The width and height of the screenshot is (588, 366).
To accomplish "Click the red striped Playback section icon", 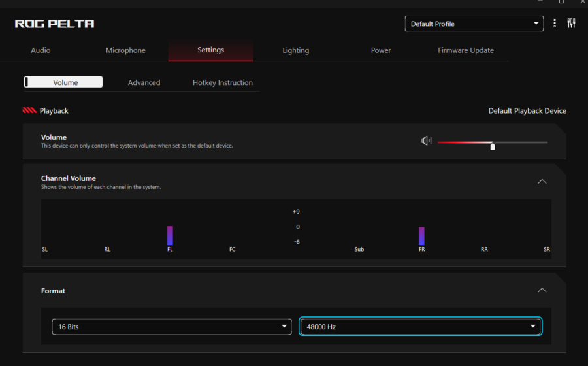I will point(29,110).
